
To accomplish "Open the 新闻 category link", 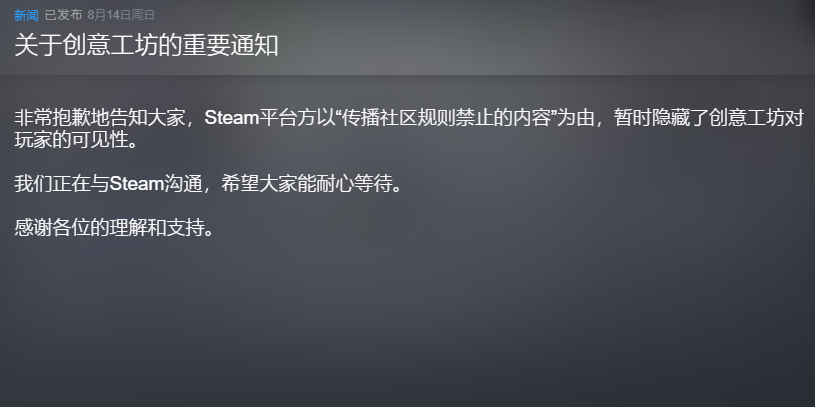I will point(26,15).
